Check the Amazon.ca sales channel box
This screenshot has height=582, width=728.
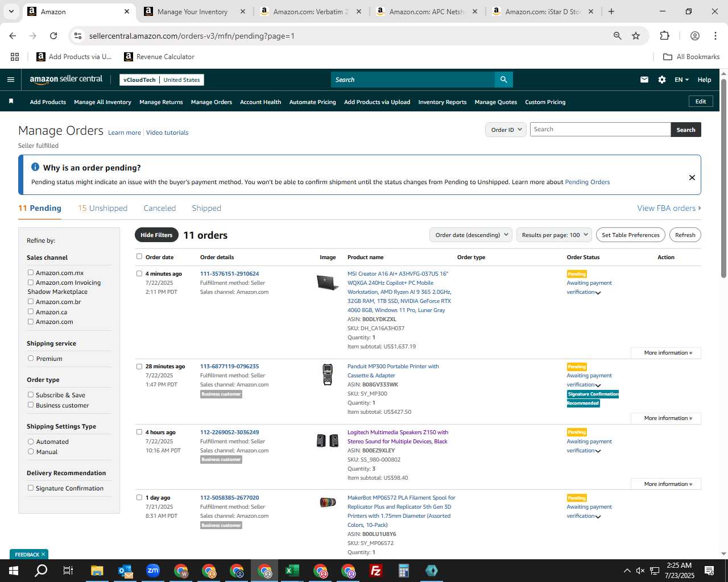click(x=31, y=312)
